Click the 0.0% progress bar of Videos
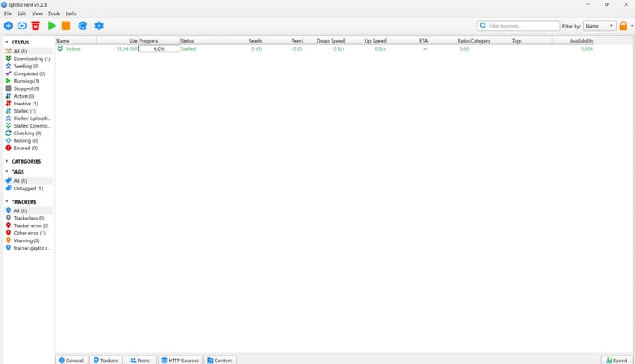This screenshot has width=635, height=364. (x=159, y=49)
